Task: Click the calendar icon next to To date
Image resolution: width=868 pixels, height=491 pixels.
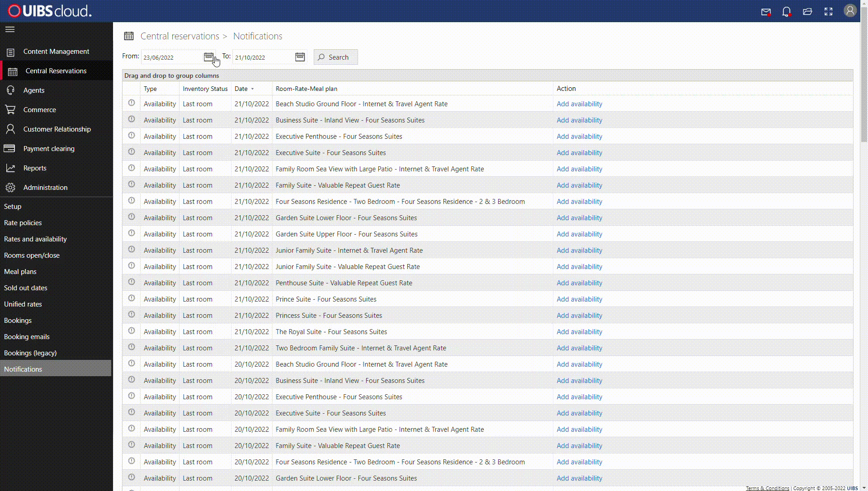Action: (x=300, y=57)
